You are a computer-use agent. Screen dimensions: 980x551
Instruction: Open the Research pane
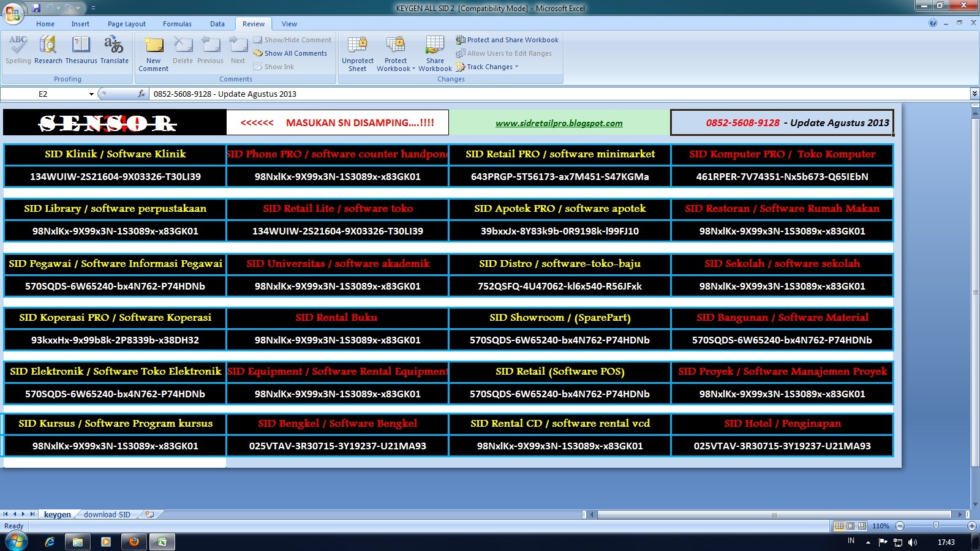point(48,50)
